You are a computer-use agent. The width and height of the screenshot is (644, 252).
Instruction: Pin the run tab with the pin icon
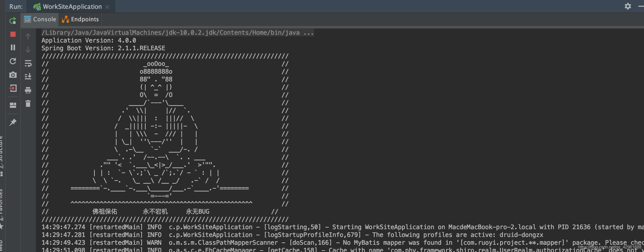click(13, 122)
